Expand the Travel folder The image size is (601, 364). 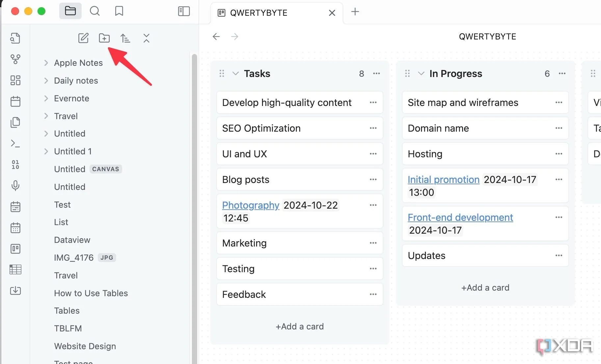point(46,116)
